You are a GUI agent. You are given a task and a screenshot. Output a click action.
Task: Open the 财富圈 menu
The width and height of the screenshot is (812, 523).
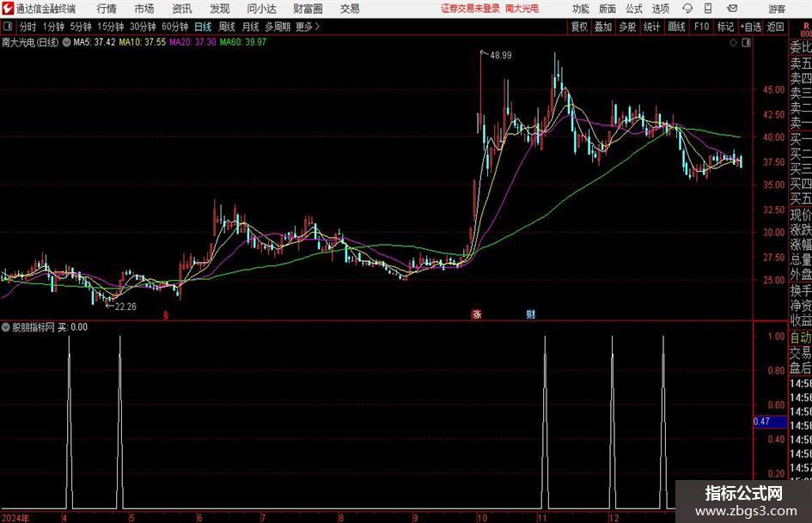pos(308,9)
